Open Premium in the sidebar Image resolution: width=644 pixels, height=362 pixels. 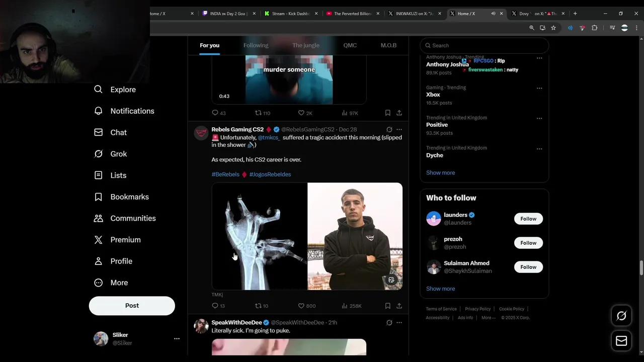pos(117,240)
